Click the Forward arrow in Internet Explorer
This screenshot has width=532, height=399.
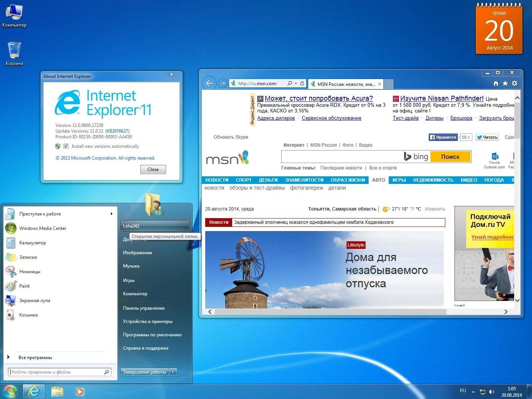pos(223,83)
